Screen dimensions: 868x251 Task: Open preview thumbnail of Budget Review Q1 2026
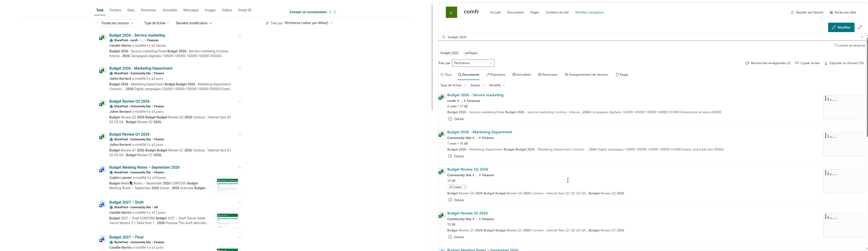843,225
